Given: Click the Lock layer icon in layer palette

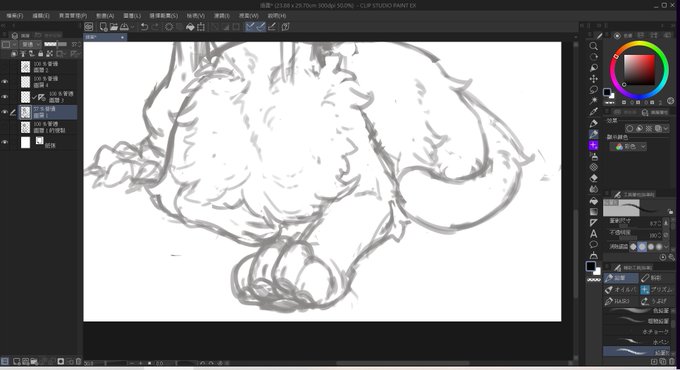Looking at the screenshot, I should click(40, 54).
